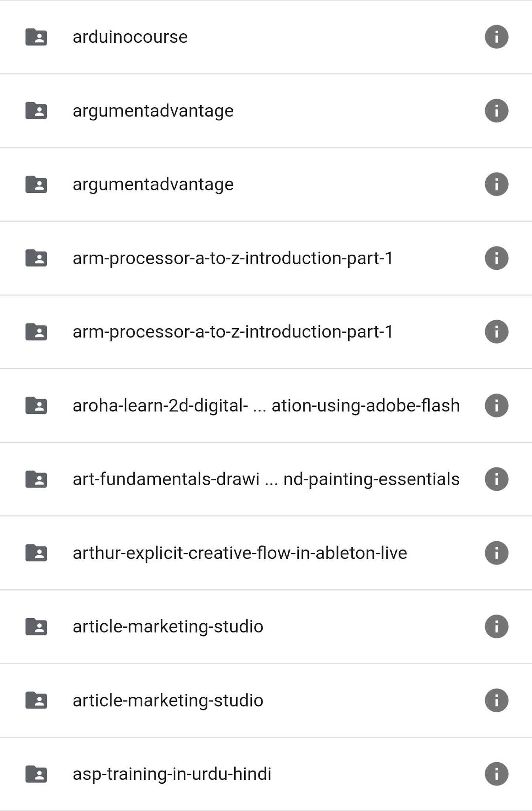The height and width of the screenshot is (811, 532).
Task: Show details of aroha-learn-2d-digital folder
Action: [496, 405]
